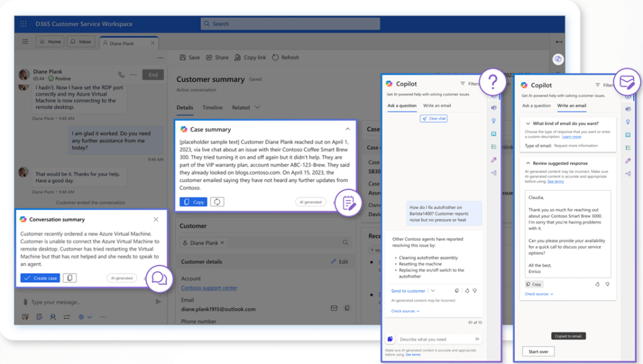
Task: Click the notes icon with pencil below message box
Action: (x=40, y=317)
